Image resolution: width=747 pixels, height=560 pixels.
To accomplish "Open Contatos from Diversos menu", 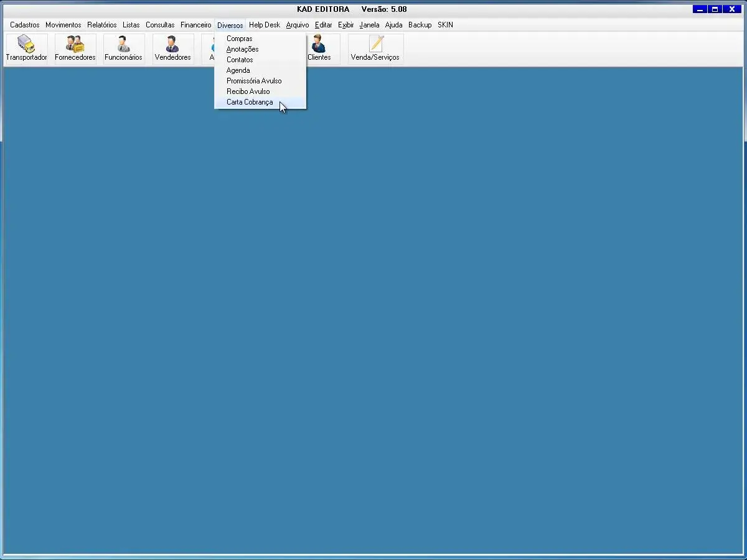I will coord(240,60).
